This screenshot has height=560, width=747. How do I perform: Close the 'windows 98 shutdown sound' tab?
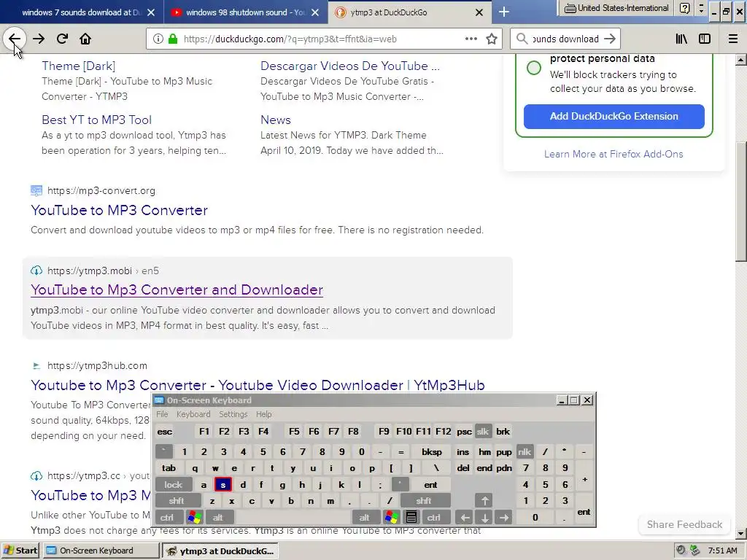[x=315, y=12]
